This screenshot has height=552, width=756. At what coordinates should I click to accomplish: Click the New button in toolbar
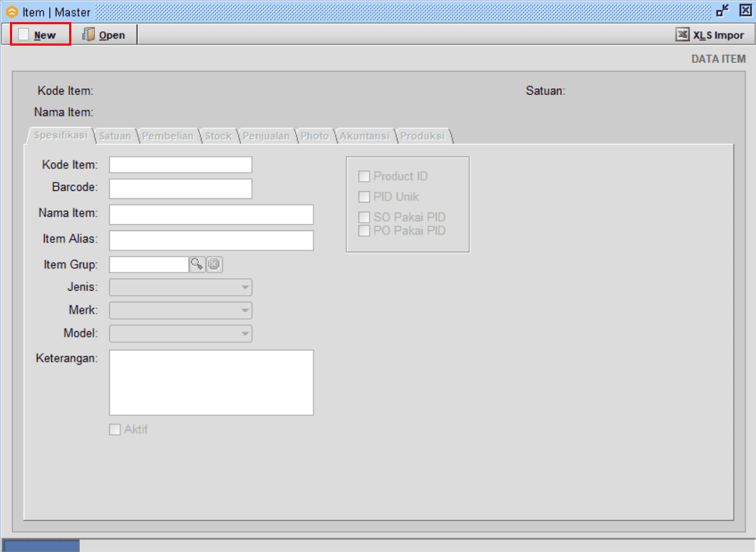coord(41,35)
